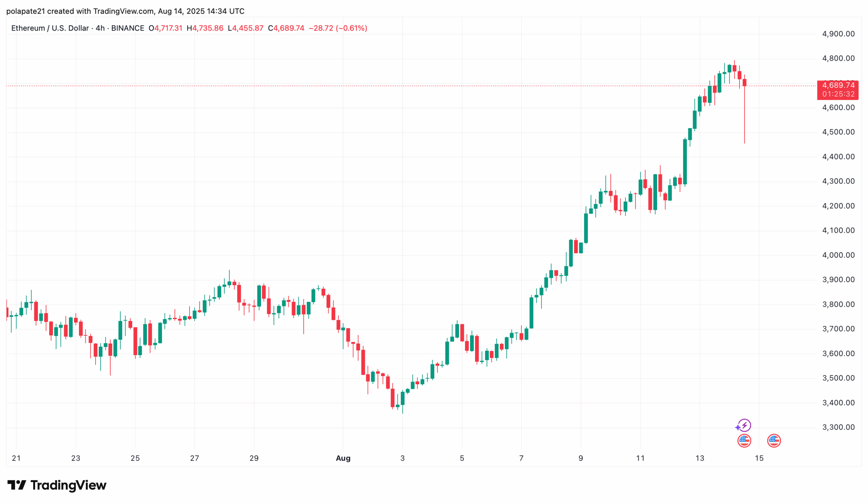
Task: Click the Ethereum / U.S. Dollar symbol title
Action: pyautogui.click(x=50, y=28)
